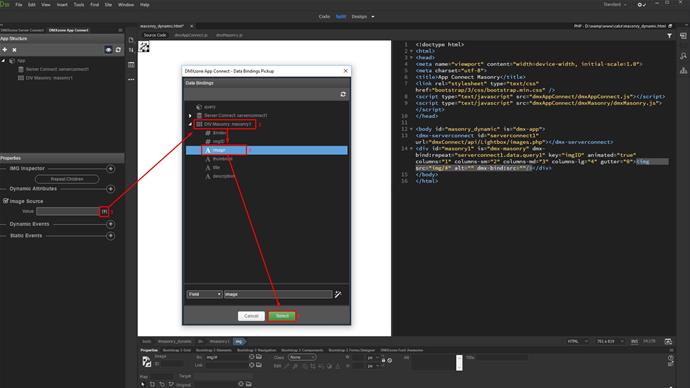
Task: Expand Server Connect: serverconnect1 in Data Bindings
Action: coord(190,116)
